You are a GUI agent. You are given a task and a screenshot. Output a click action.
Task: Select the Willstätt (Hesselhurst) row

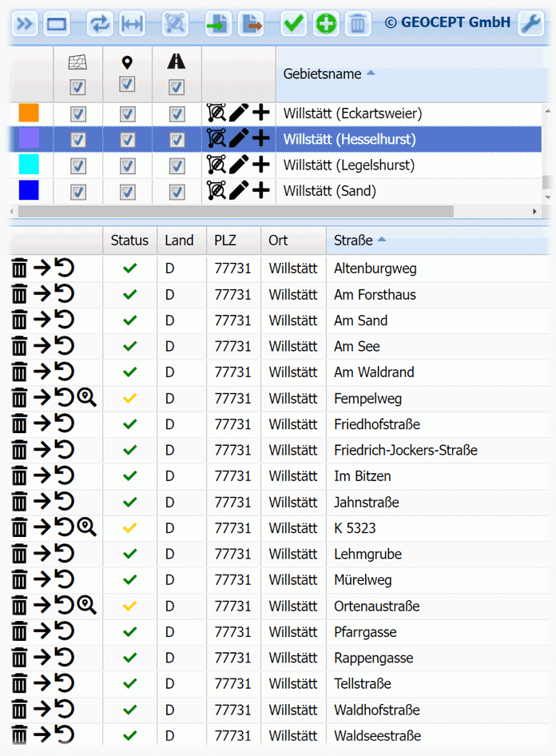349,140
